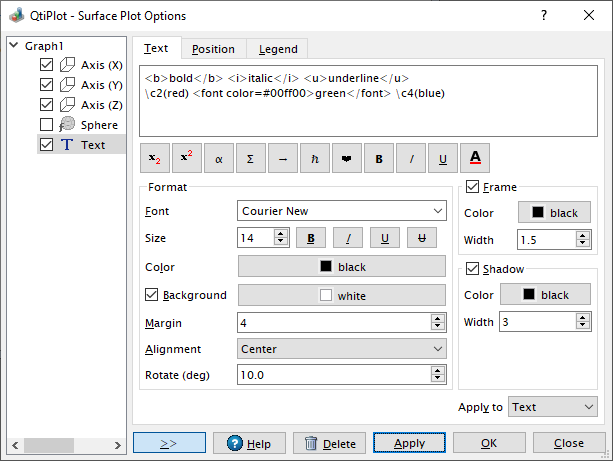This screenshot has width=613, height=461.
Task: Switch to the Position tab
Action: click(x=213, y=49)
